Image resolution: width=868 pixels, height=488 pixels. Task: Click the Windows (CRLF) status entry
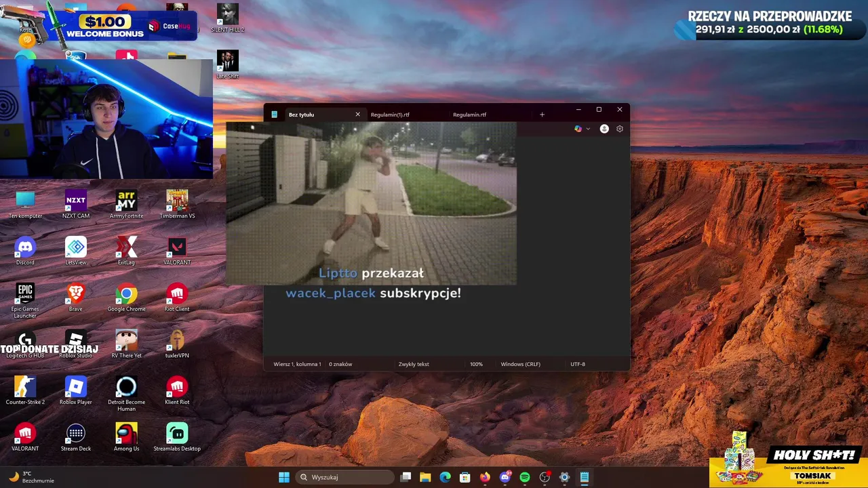pyautogui.click(x=521, y=364)
